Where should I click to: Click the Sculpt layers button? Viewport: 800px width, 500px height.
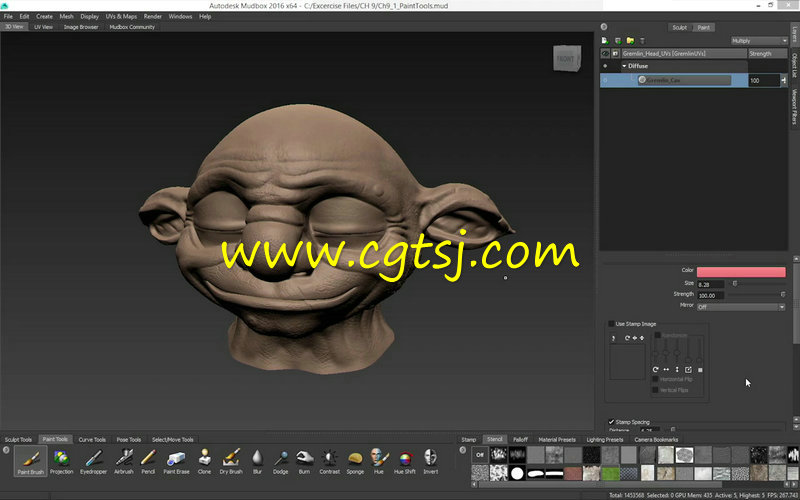[680, 28]
